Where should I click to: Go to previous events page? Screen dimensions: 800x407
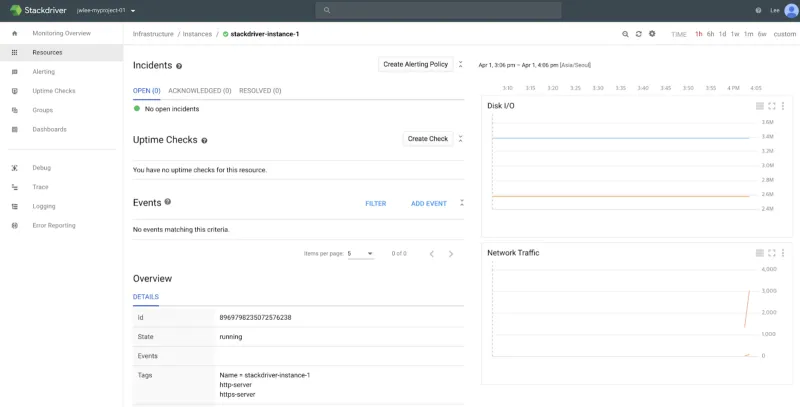click(432, 254)
